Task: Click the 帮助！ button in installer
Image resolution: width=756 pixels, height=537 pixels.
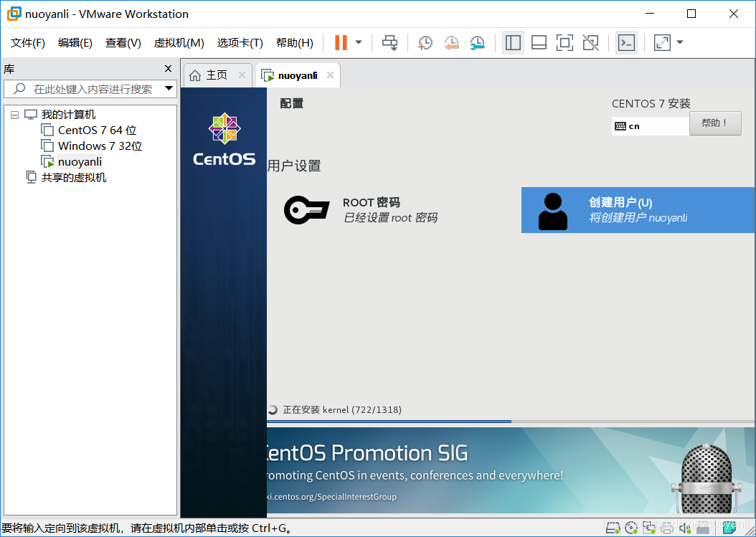Action: pos(715,123)
